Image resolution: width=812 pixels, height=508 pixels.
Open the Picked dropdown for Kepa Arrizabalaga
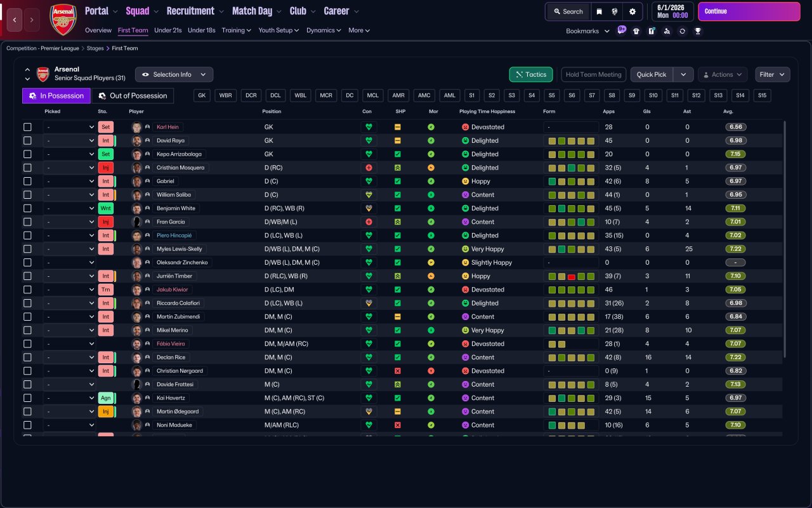[x=69, y=154]
